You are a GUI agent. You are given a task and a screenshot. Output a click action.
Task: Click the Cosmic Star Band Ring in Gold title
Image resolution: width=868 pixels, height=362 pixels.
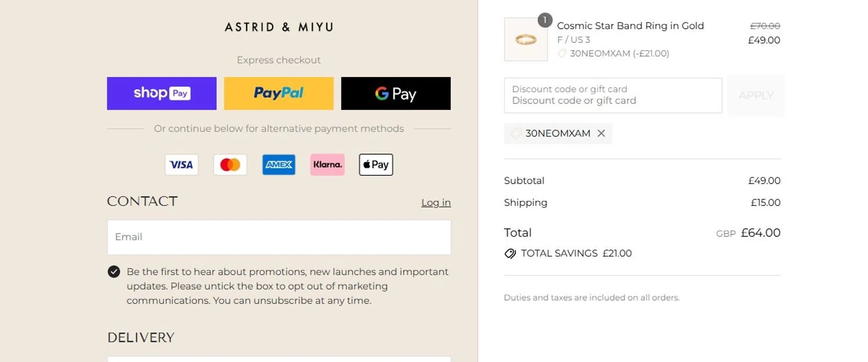(x=630, y=25)
